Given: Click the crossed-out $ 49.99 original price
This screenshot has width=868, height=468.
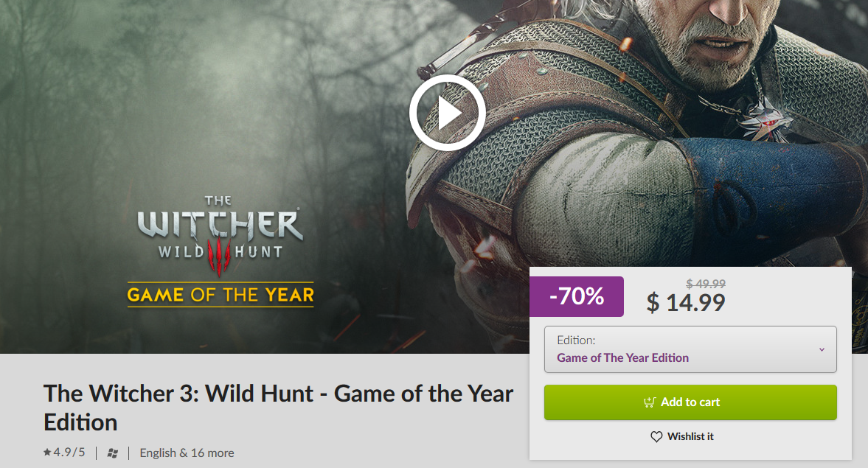Looking at the screenshot, I should tap(706, 284).
